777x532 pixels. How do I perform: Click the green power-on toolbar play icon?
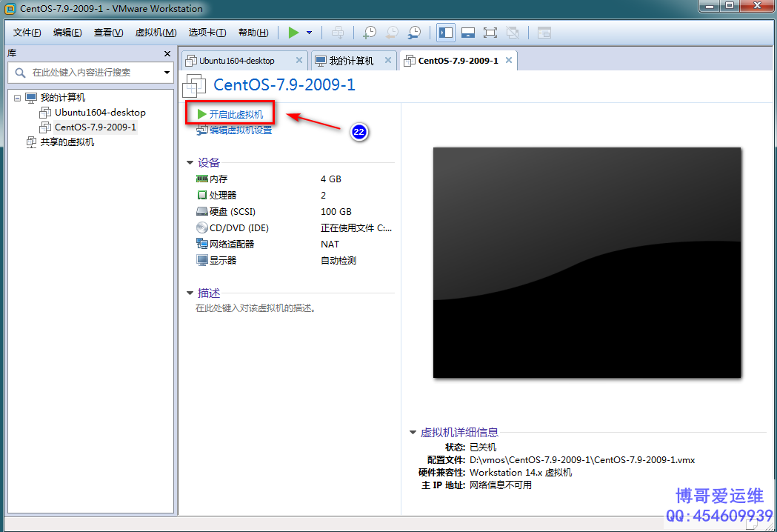[x=294, y=33]
